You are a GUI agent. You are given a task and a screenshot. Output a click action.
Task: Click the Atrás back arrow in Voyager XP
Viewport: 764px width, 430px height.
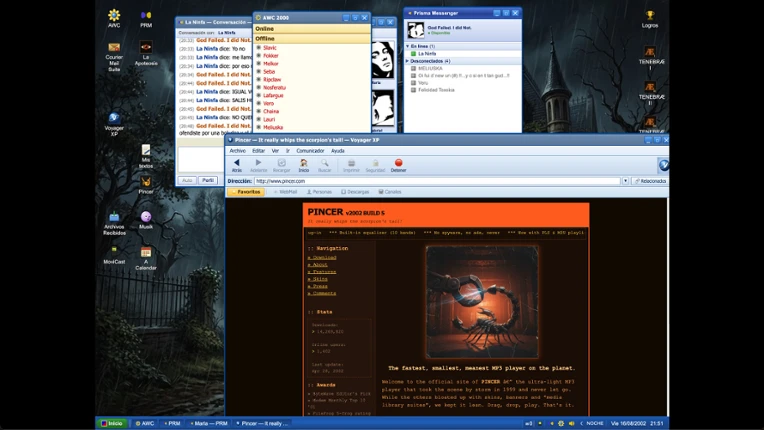(x=236, y=163)
